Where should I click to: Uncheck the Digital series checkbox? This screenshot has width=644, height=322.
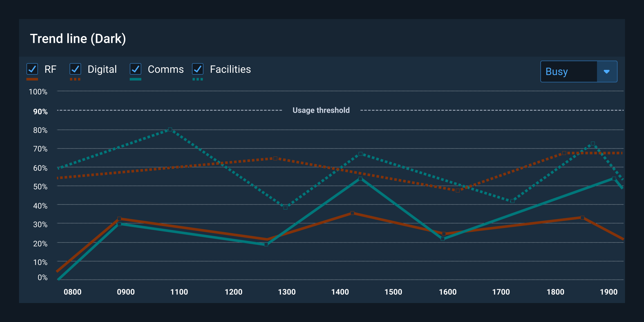75,69
